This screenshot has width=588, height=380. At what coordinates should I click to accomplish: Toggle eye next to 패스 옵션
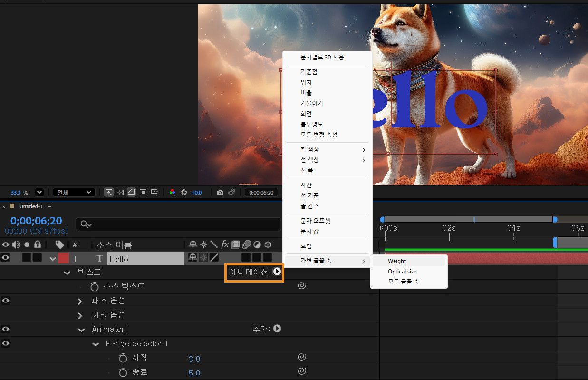6,301
